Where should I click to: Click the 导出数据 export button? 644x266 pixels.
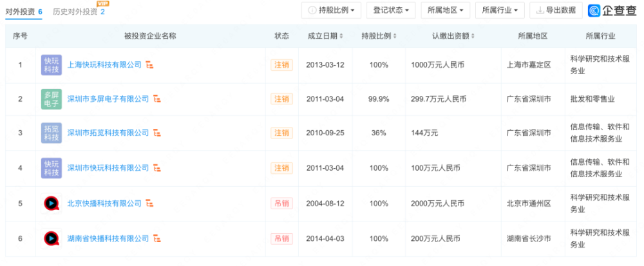[556, 10]
